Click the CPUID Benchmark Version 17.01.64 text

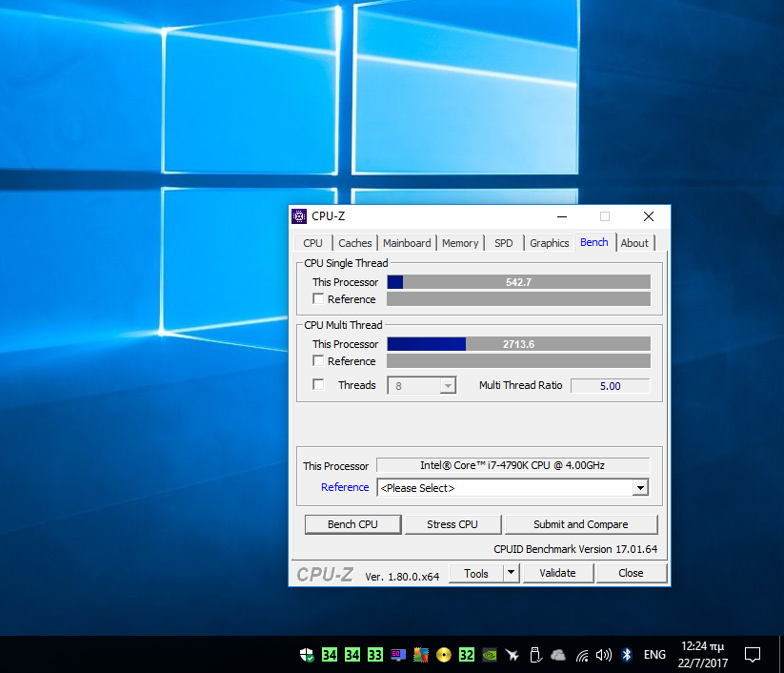pos(575,549)
